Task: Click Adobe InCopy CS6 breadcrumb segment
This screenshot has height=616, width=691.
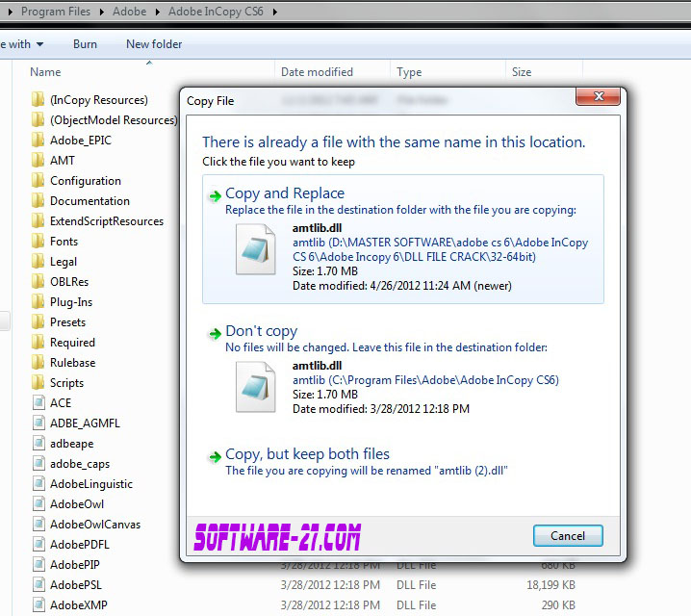Action: click(x=216, y=12)
